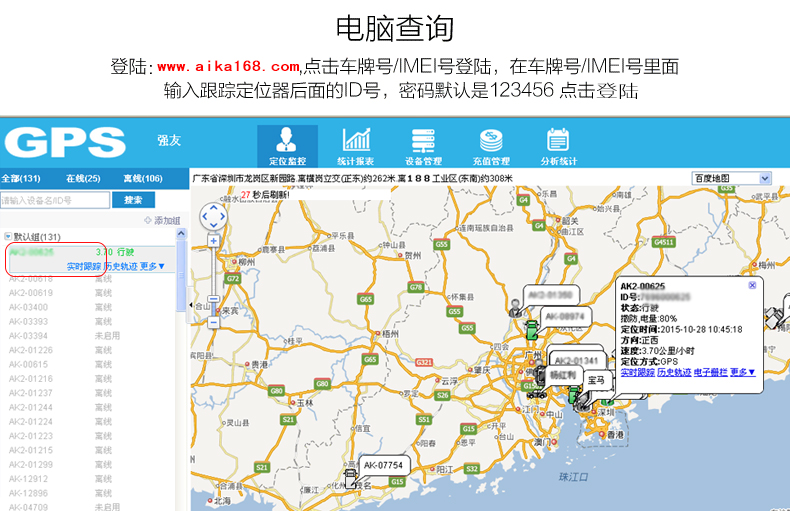Click the device list scrollbar thumb
The image size is (790, 511).
pyautogui.click(x=181, y=275)
